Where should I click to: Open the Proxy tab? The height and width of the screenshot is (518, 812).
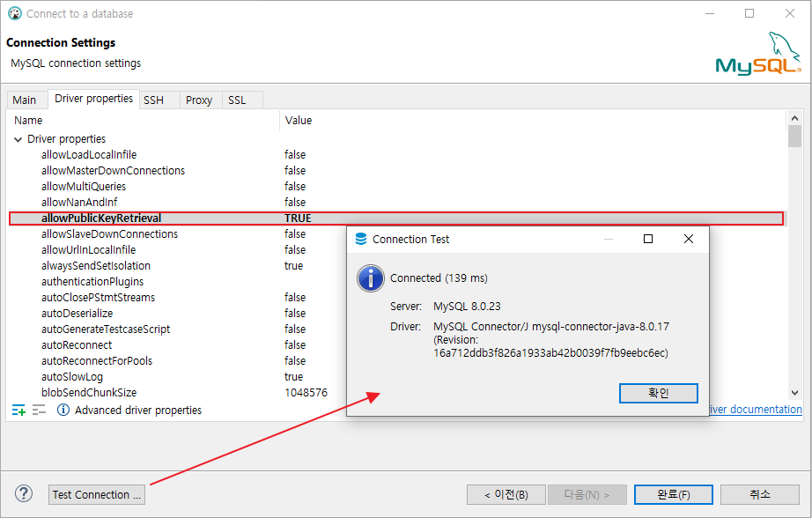199,100
